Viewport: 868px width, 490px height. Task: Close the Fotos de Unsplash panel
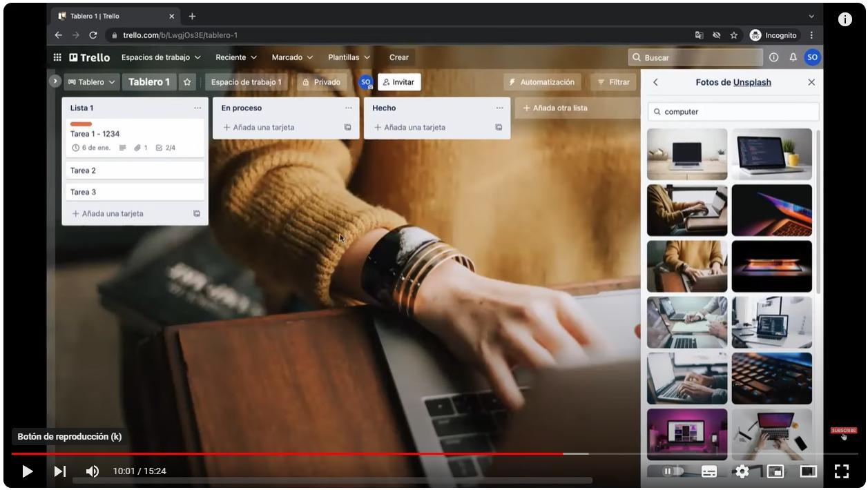tap(811, 82)
